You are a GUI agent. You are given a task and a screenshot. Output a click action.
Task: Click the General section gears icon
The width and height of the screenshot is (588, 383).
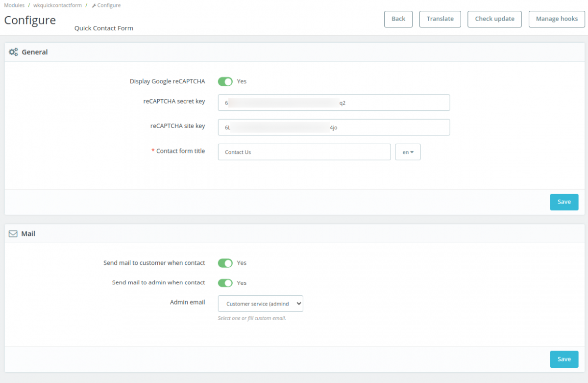pyautogui.click(x=13, y=52)
